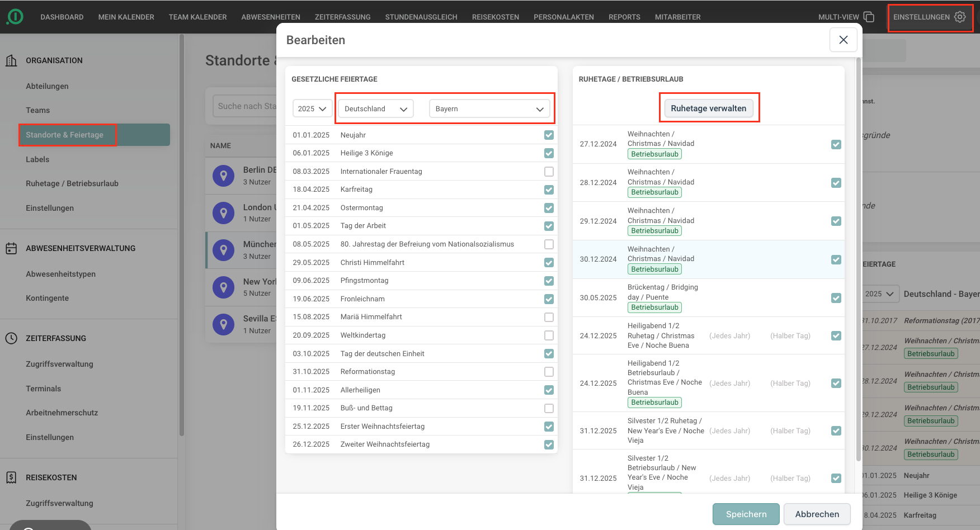This screenshot has height=530, width=980.
Task: Click Ruhetage verwalten button
Action: (x=709, y=108)
